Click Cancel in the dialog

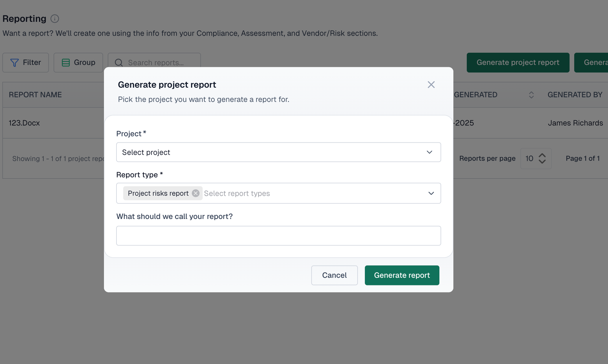point(334,275)
